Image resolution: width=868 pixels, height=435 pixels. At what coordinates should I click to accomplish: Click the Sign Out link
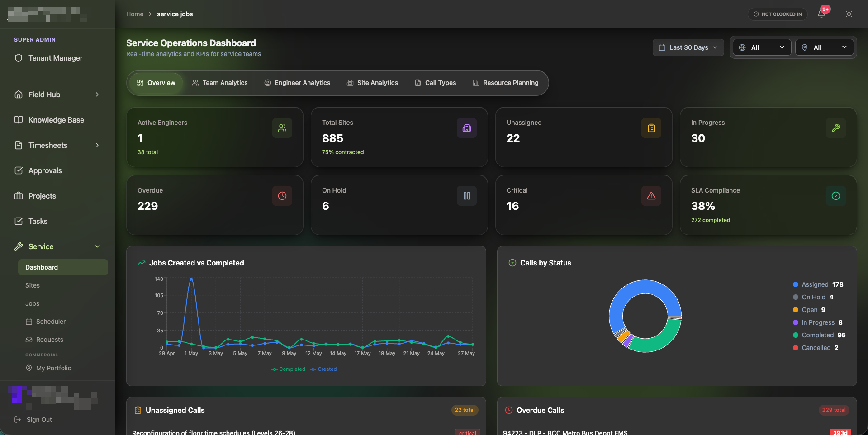(39, 420)
